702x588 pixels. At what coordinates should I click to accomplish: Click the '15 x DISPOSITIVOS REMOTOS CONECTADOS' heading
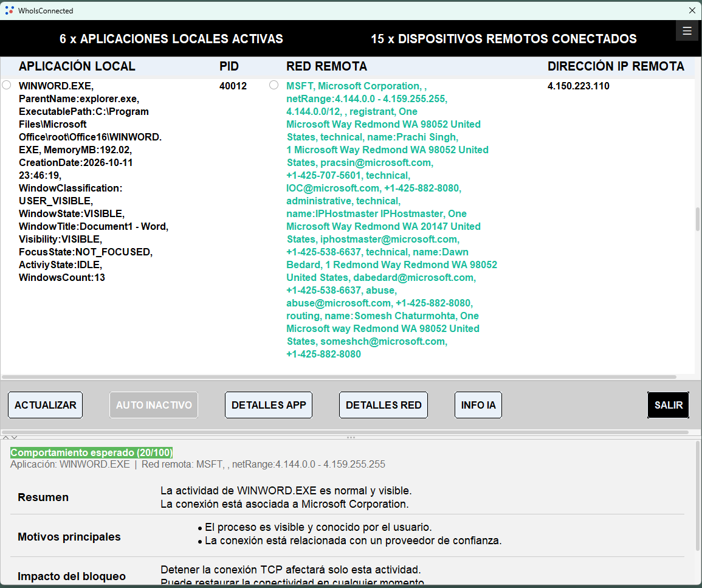pos(504,39)
